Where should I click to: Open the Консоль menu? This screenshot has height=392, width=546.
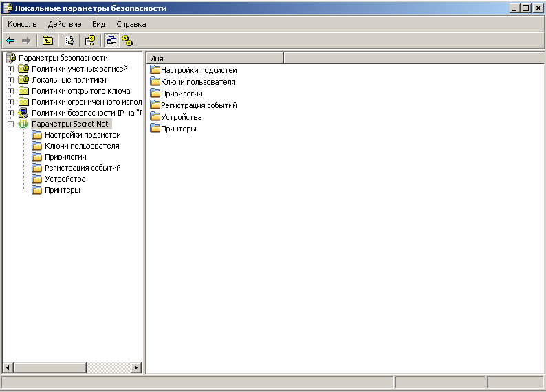[x=22, y=24]
